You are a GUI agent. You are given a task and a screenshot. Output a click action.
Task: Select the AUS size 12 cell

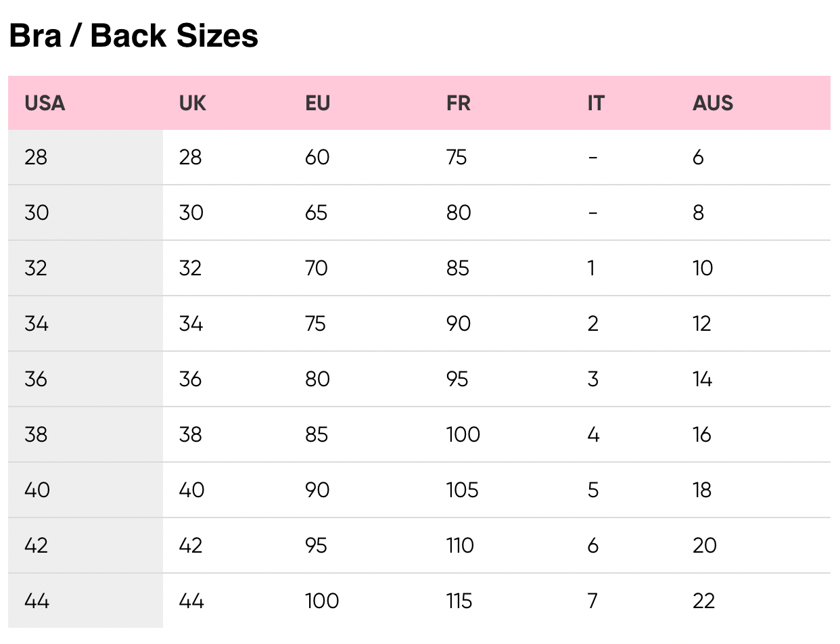point(702,324)
